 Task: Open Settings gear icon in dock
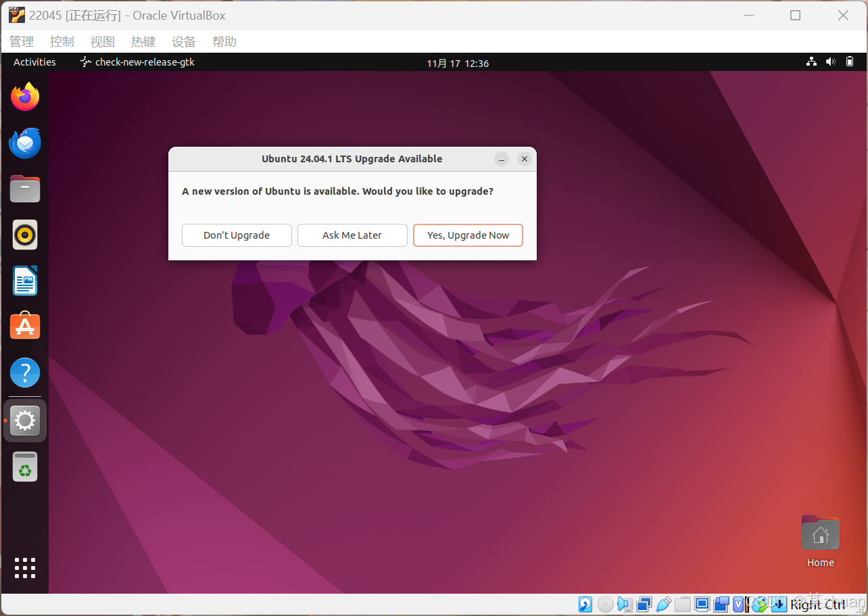pyautogui.click(x=25, y=421)
